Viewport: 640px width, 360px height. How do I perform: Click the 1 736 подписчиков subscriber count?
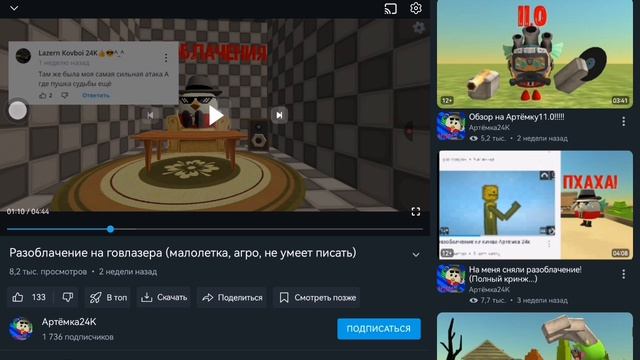(x=78, y=337)
